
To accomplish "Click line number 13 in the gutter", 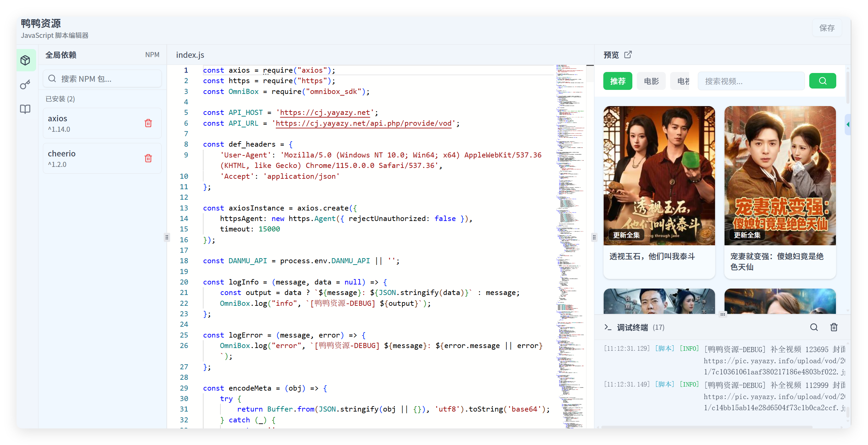I will click(x=184, y=208).
